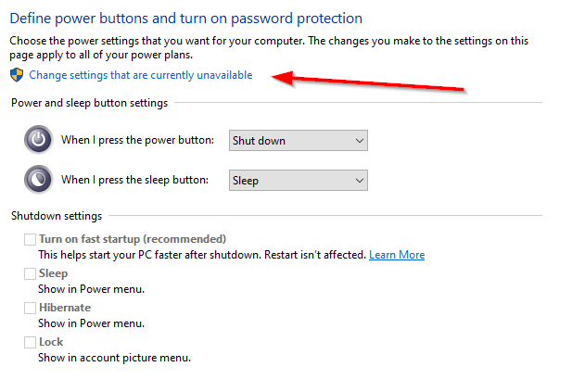Open Change settings that are currently unavailable
Viewport: 572px width, 392px height.
141,75
